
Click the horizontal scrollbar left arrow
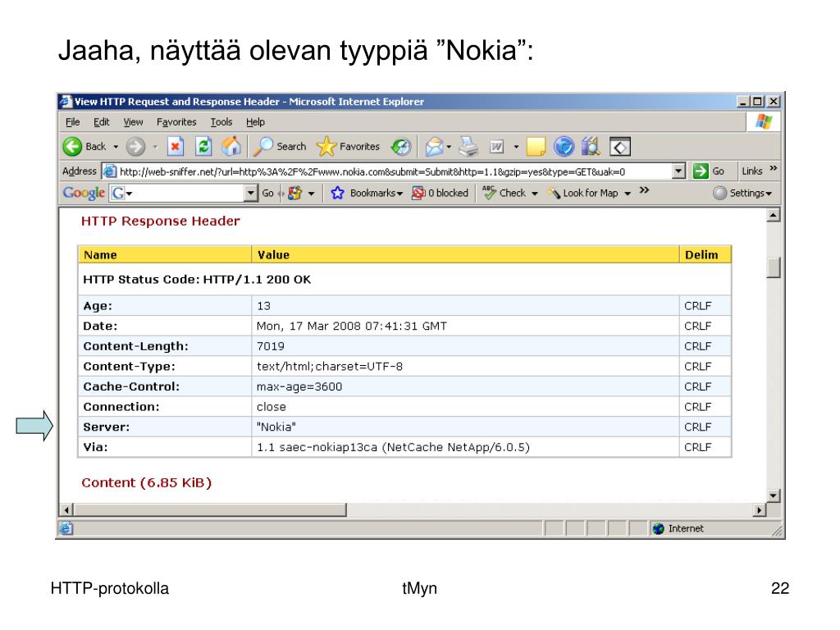(x=66, y=510)
